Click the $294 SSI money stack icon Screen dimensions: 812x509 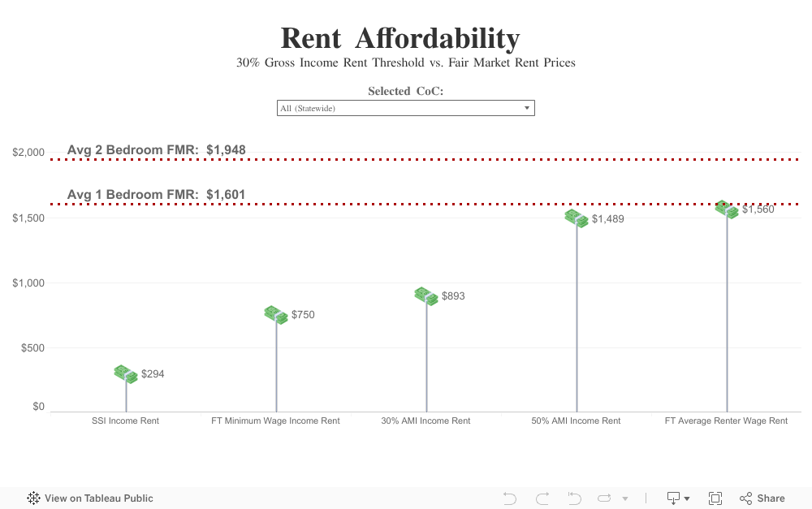click(126, 374)
